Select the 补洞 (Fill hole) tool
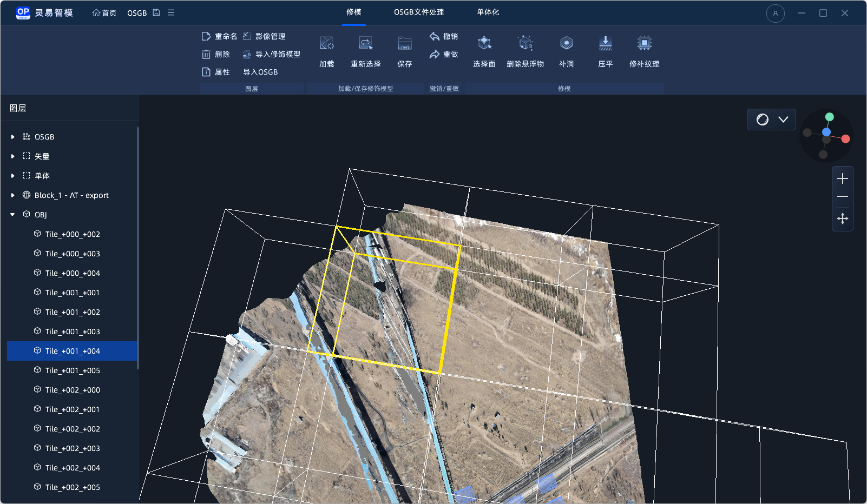Screen dimensions: 867x504 (566, 44)
